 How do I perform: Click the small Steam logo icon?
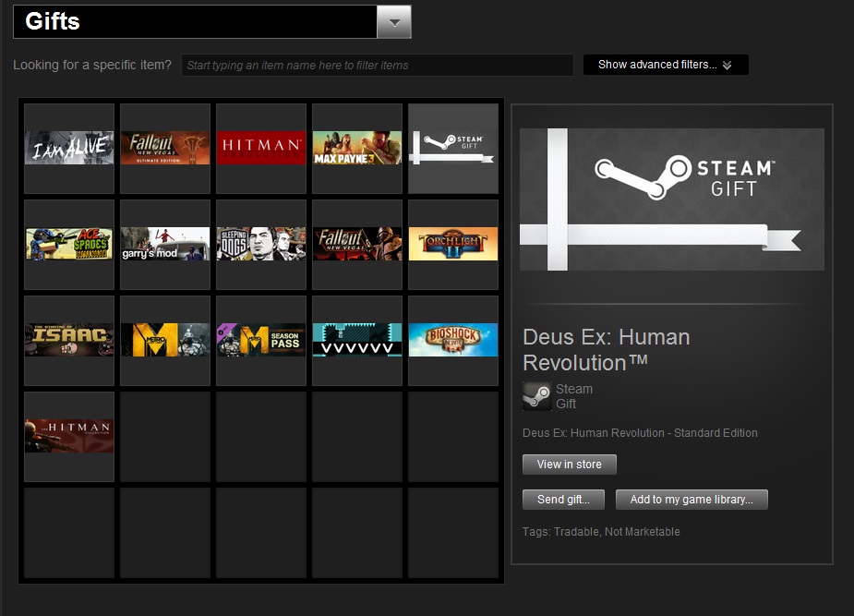536,396
